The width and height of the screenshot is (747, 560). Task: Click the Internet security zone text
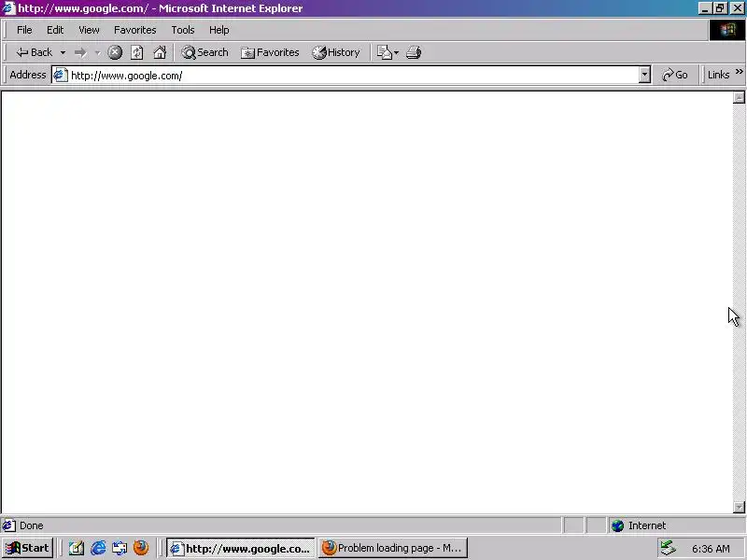click(647, 525)
